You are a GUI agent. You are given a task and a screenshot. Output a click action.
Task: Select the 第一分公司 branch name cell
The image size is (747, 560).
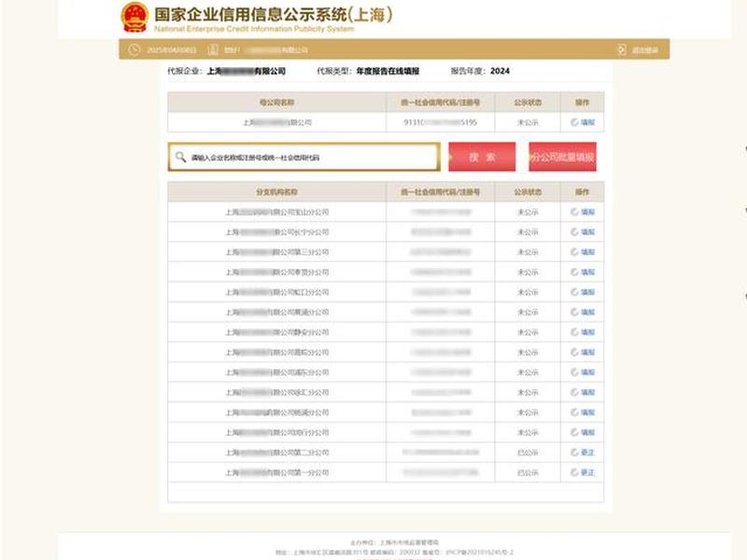[x=276, y=472]
